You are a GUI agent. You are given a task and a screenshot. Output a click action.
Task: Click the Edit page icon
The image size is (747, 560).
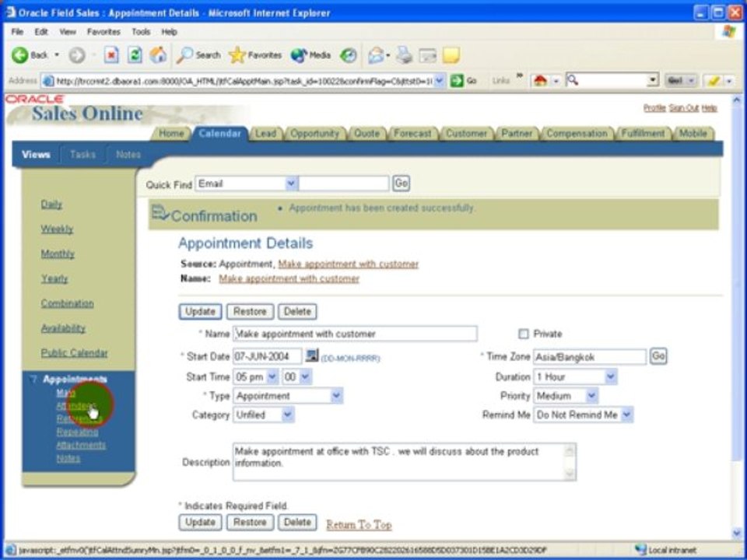[427, 56]
